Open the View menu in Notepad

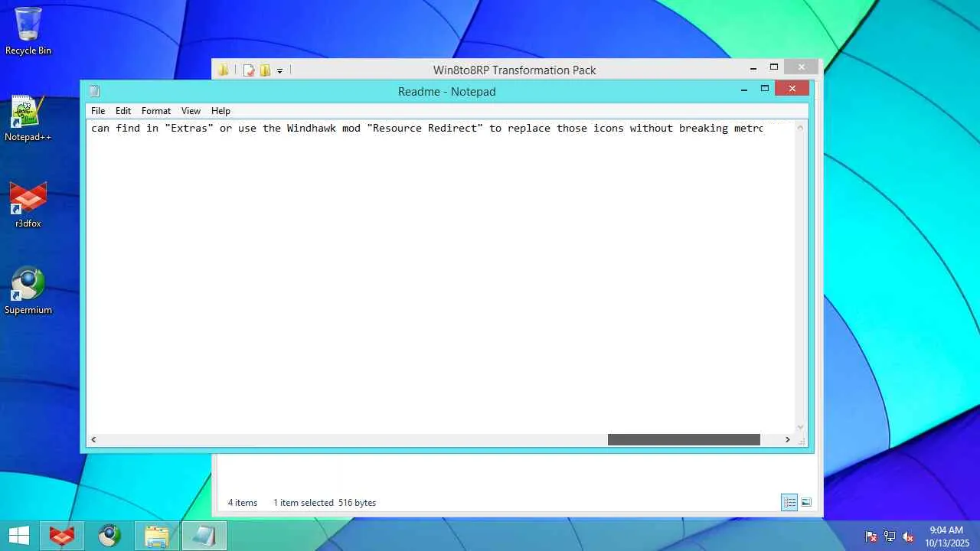tap(191, 111)
